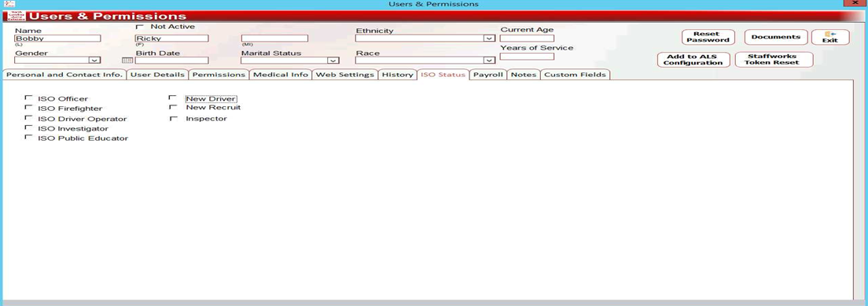Open the Medical Info tab

(x=281, y=74)
